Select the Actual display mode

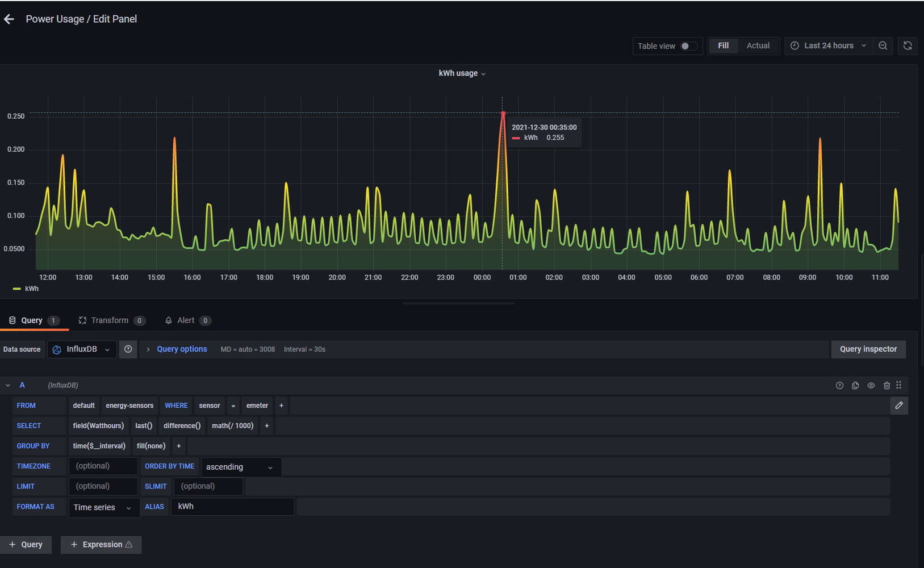pyautogui.click(x=758, y=46)
